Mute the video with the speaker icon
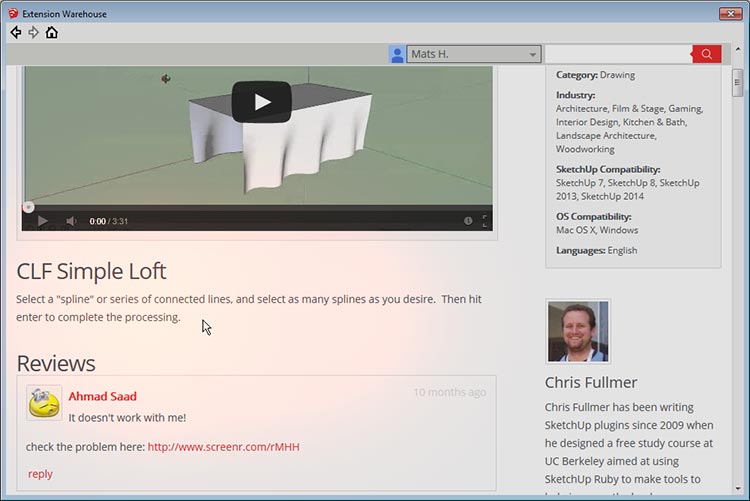The width and height of the screenshot is (750, 501). coord(71,221)
